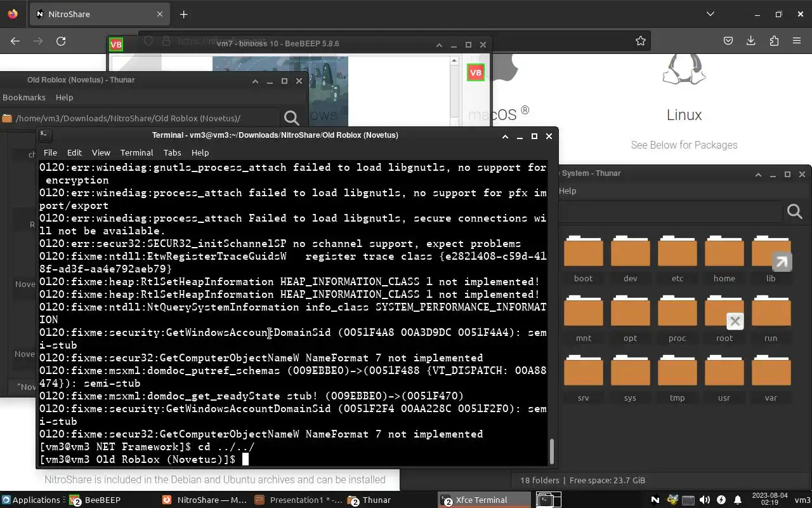Viewport: 812px width, 508px height.
Task: Open the dev folder
Action: click(x=630, y=260)
